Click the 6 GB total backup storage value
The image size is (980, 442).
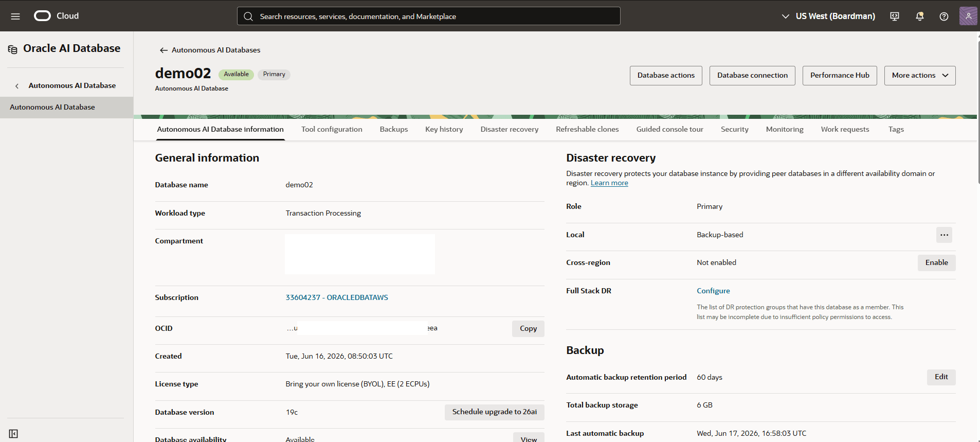pyautogui.click(x=704, y=405)
